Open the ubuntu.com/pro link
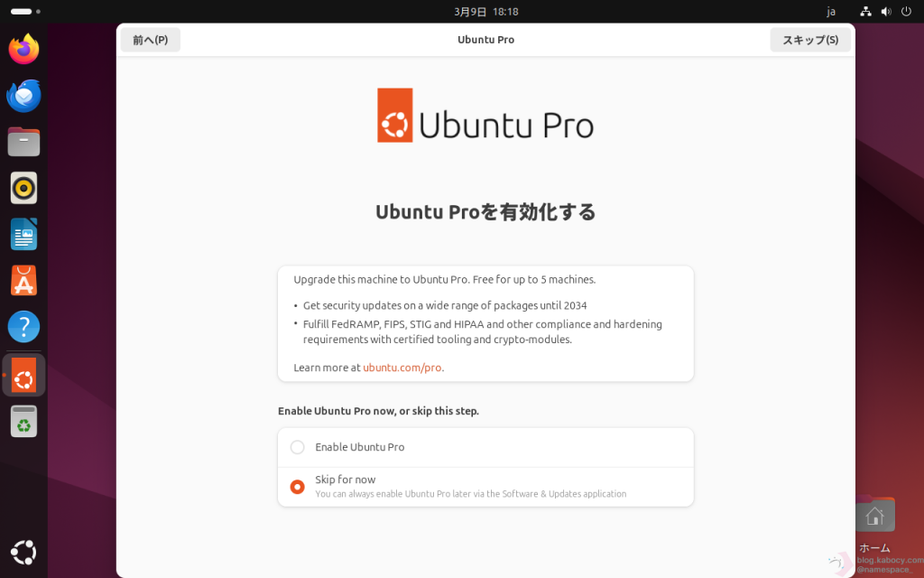Screen dimensions: 924x578 point(402,368)
